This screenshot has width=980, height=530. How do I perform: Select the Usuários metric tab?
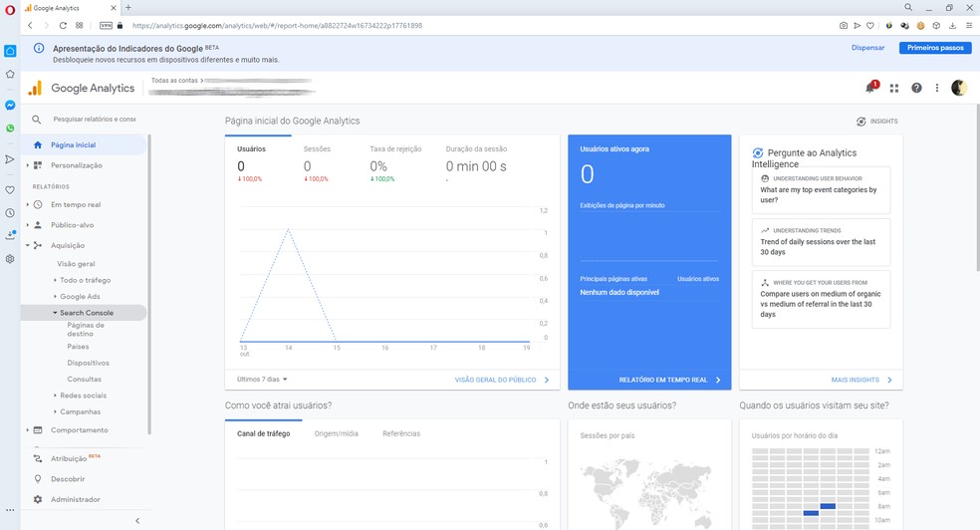258,163
